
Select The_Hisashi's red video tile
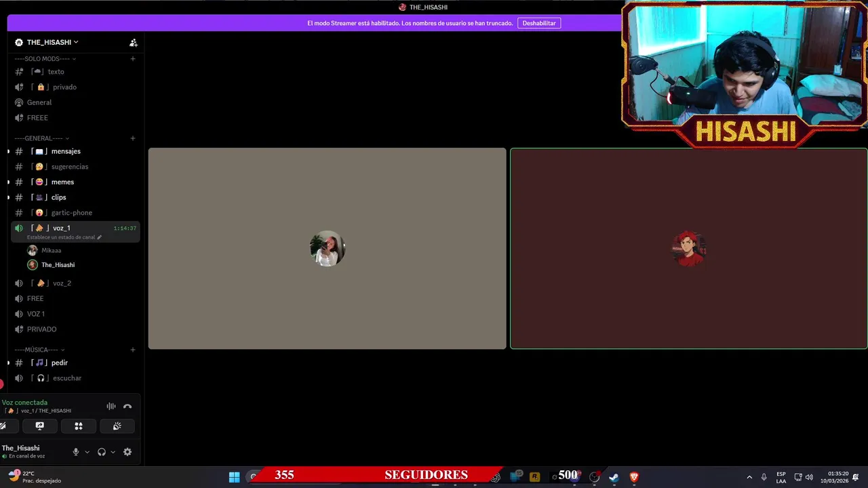tap(689, 249)
